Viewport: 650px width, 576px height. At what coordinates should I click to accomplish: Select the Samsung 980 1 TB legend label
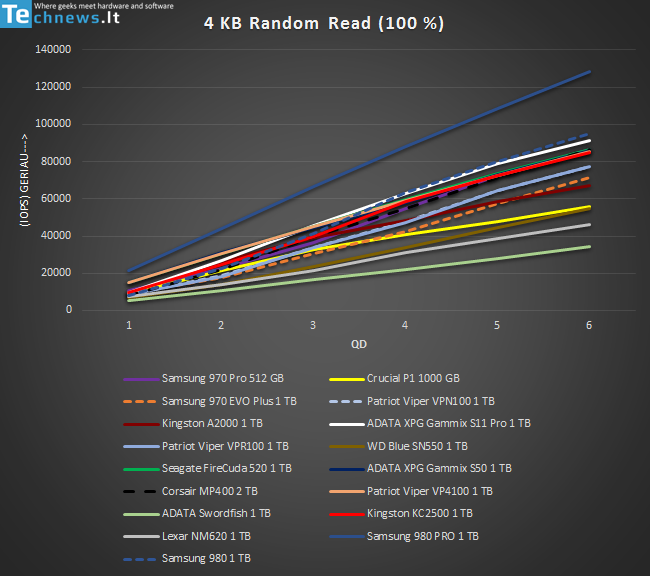(x=206, y=559)
